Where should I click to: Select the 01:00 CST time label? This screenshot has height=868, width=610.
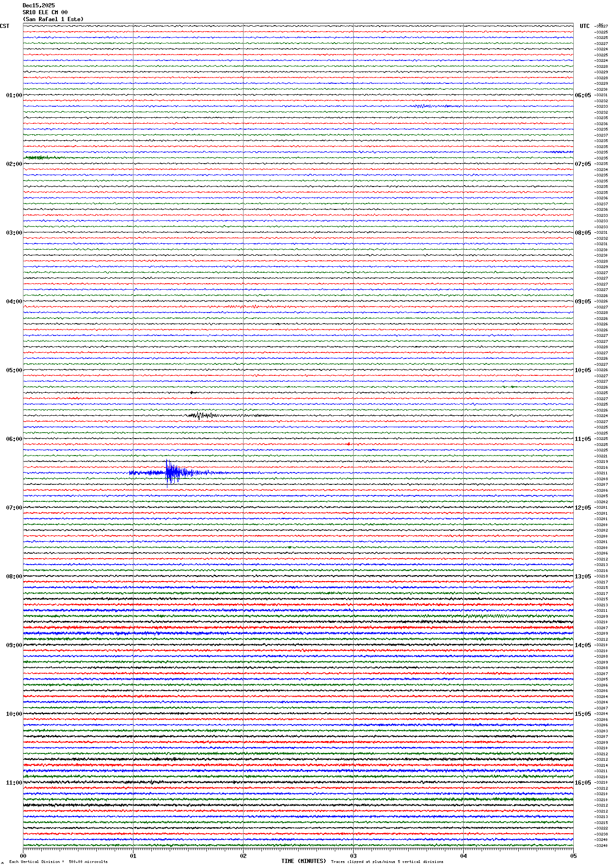point(14,95)
